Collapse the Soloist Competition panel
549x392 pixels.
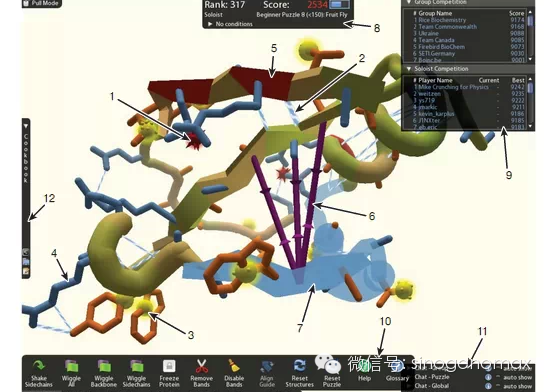coord(409,69)
